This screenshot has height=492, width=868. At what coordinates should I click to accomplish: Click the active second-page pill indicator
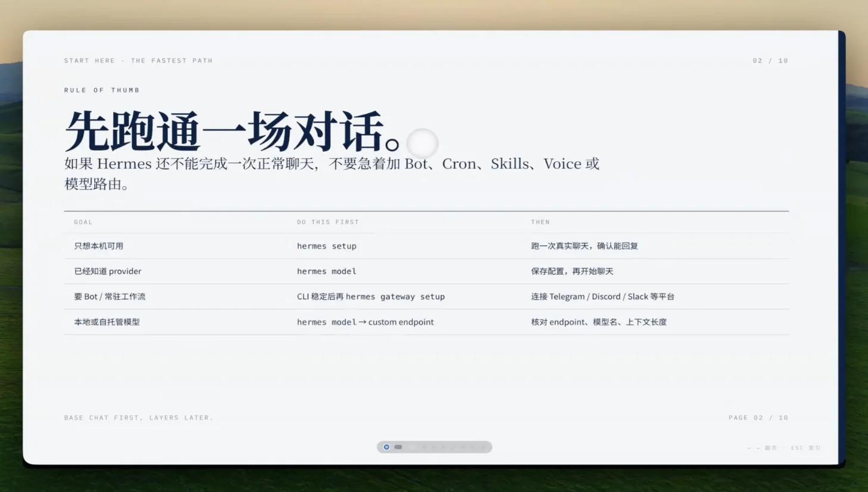tap(398, 447)
